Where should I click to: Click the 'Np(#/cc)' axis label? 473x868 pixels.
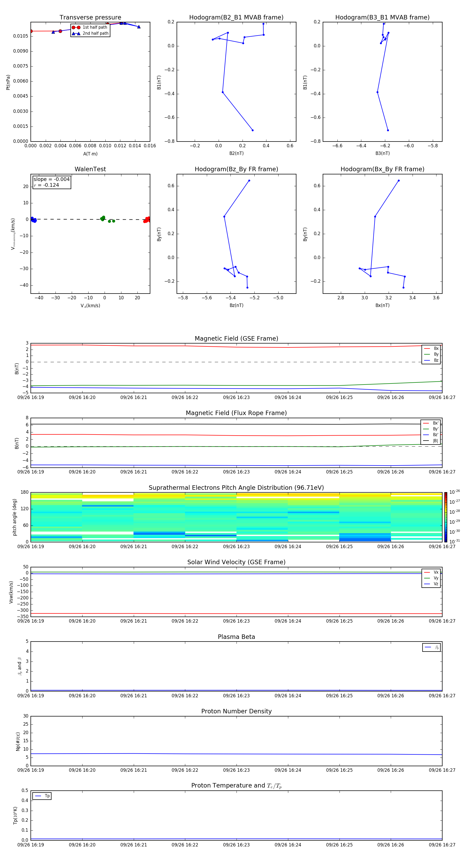pyautogui.click(x=18, y=741)
